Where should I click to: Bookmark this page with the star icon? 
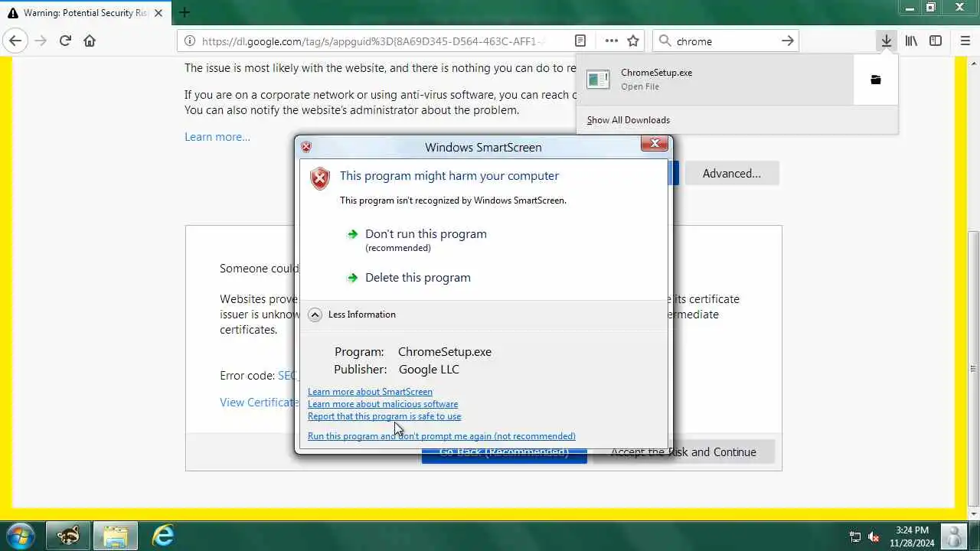tap(633, 41)
